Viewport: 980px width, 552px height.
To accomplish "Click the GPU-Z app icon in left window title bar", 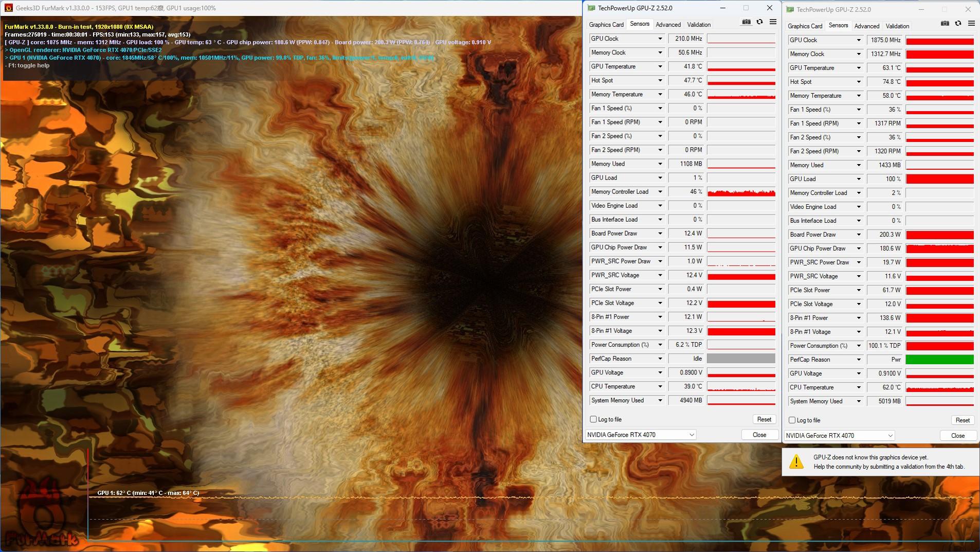I will click(x=591, y=8).
